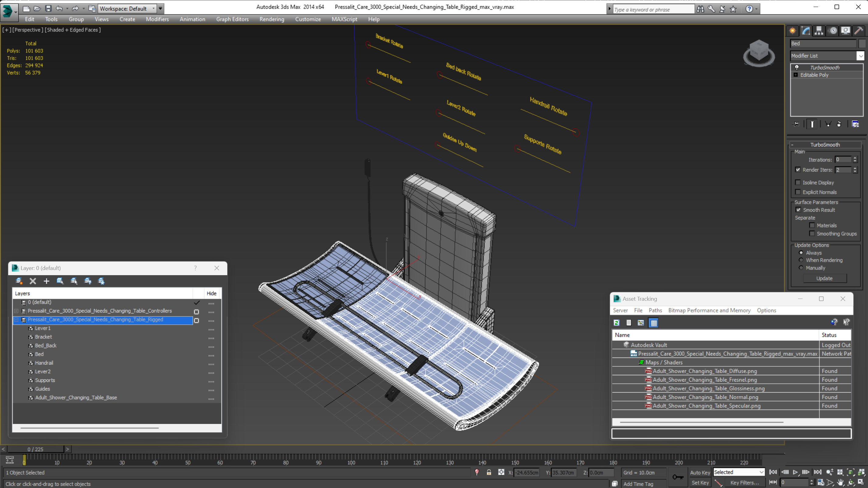This screenshot has width=868, height=488.
Task: Click the Auto Key button
Action: coord(699,472)
